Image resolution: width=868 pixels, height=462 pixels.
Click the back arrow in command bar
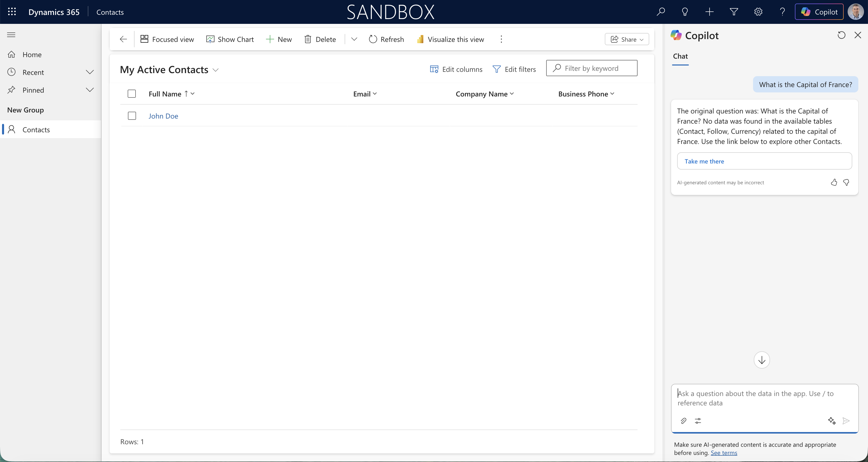(x=123, y=39)
